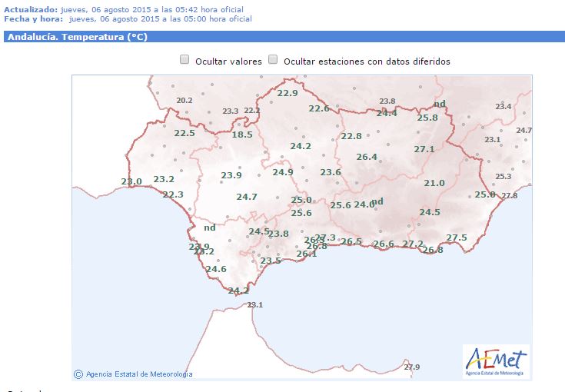The width and height of the screenshot is (565, 392).
Task: Click the AEMet logo on the map
Action: (496, 361)
